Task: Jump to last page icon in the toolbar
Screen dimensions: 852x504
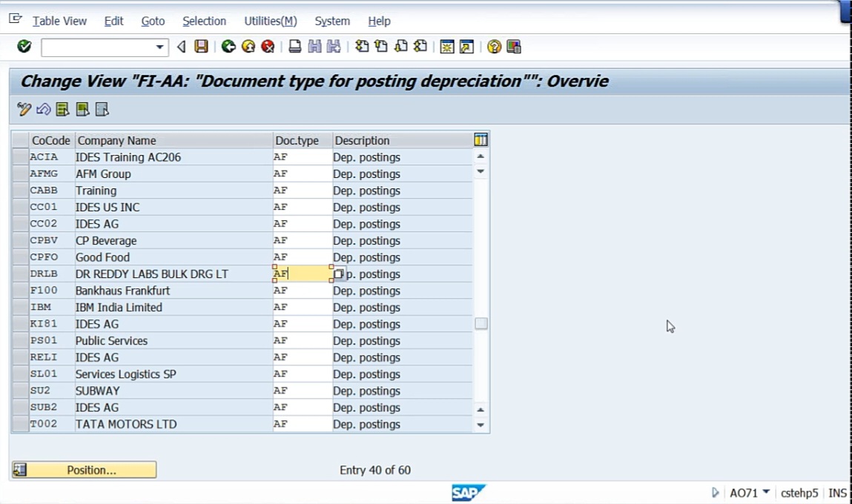Action: 420,47
